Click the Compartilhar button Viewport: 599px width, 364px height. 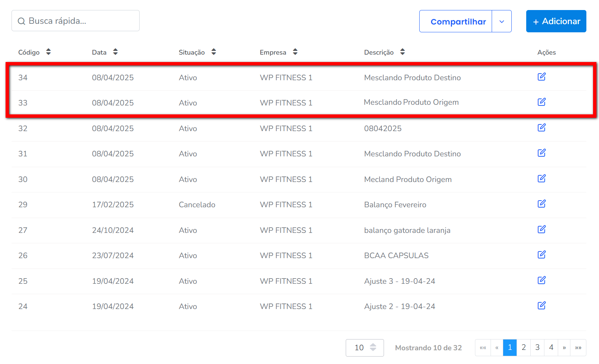pyautogui.click(x=458, y=22)
